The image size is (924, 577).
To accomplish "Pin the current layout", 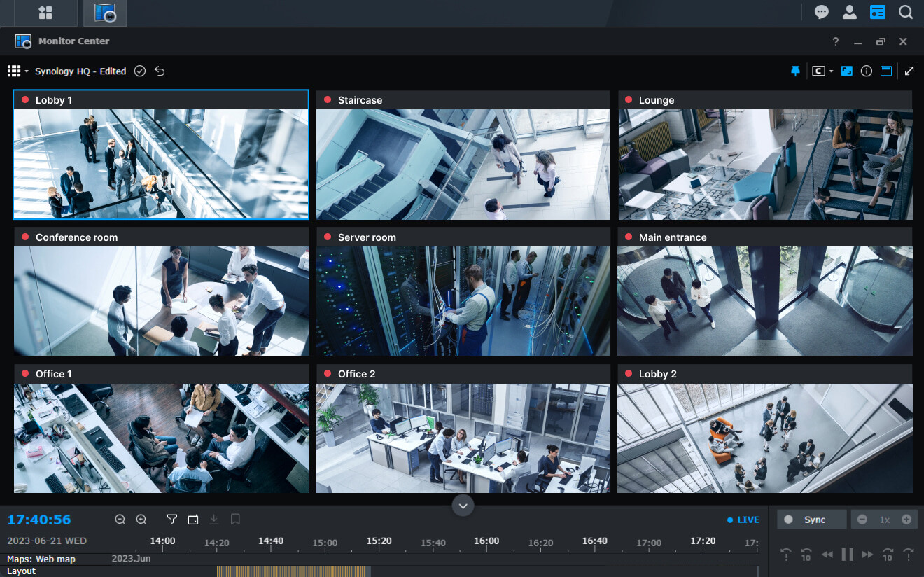I will [x=796, y=70].
